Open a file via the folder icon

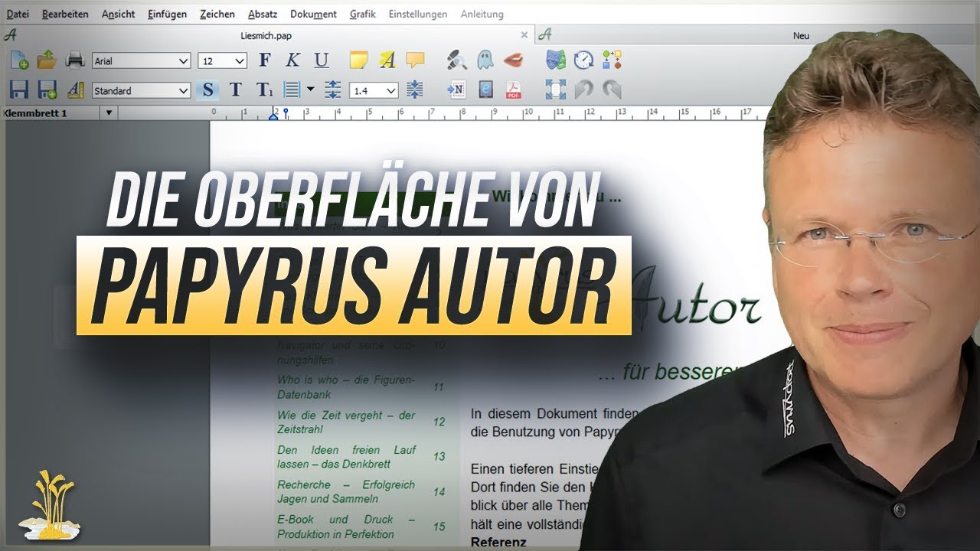[x=47, y=60]
